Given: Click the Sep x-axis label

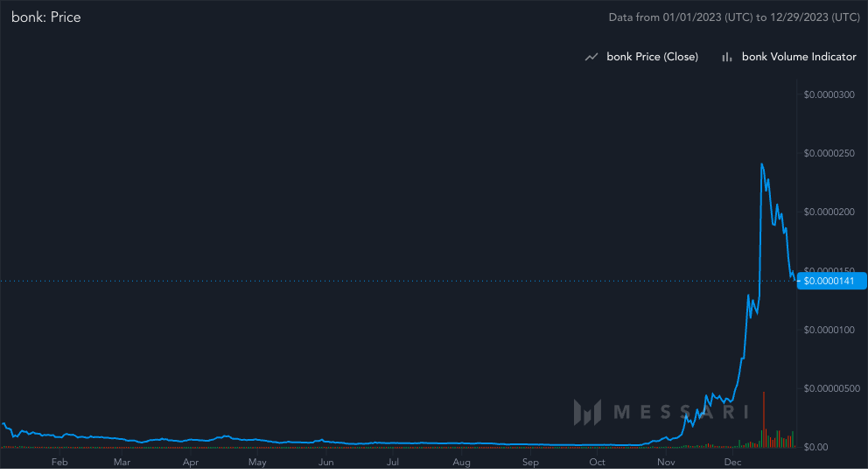Looking at the screenshot, I should point(530,462).
